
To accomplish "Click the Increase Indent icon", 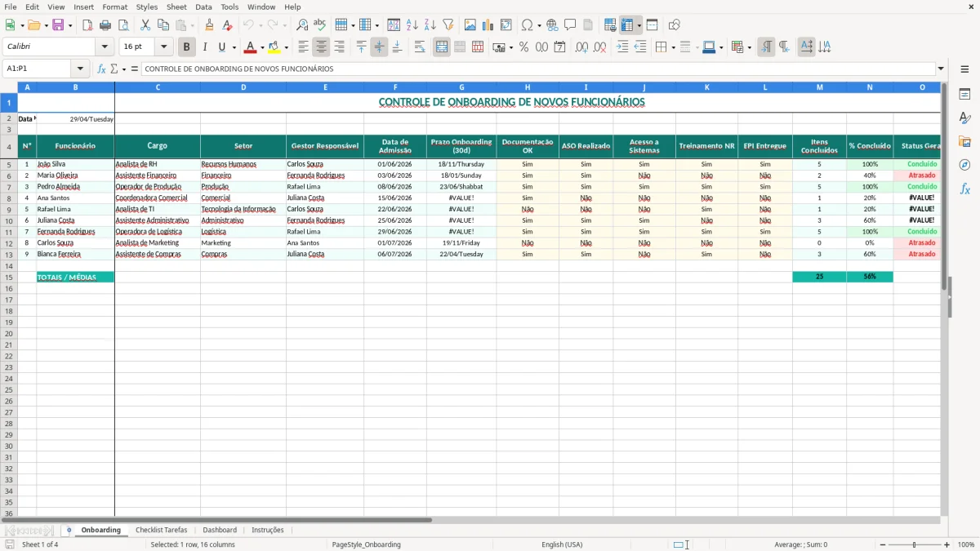I will pos(622,47).
